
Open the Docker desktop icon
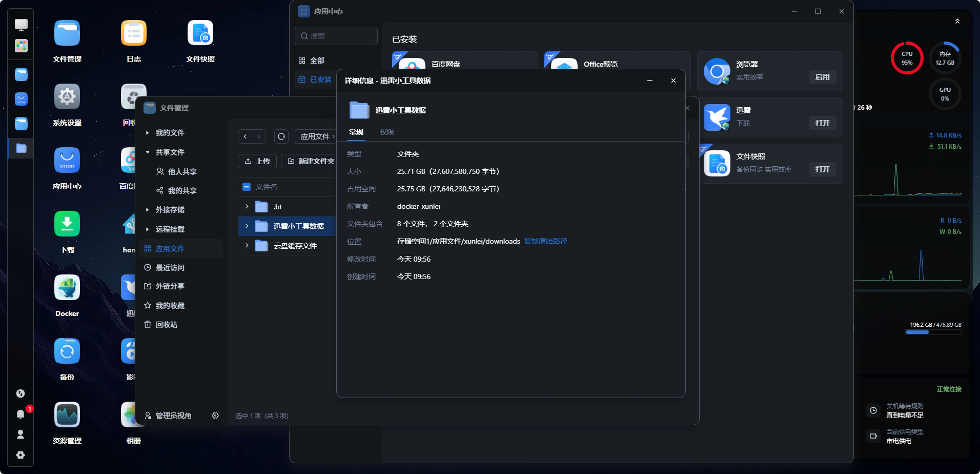click(67, 288)
